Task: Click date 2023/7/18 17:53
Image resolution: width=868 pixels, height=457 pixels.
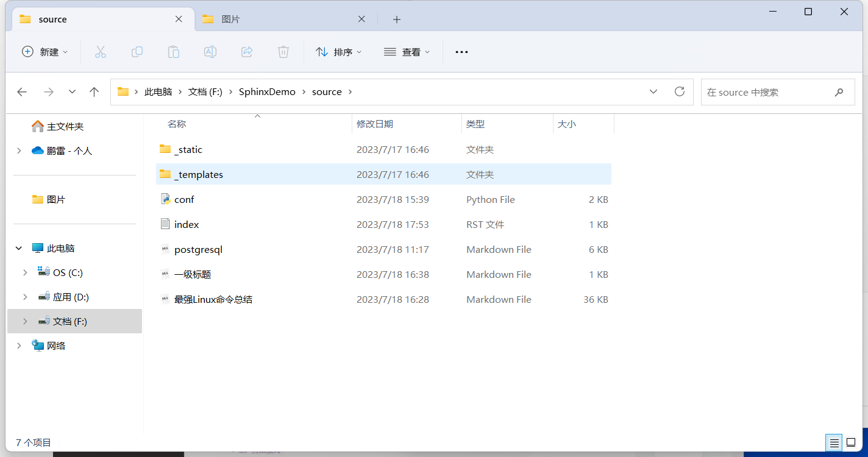Action: pos(393,224)
